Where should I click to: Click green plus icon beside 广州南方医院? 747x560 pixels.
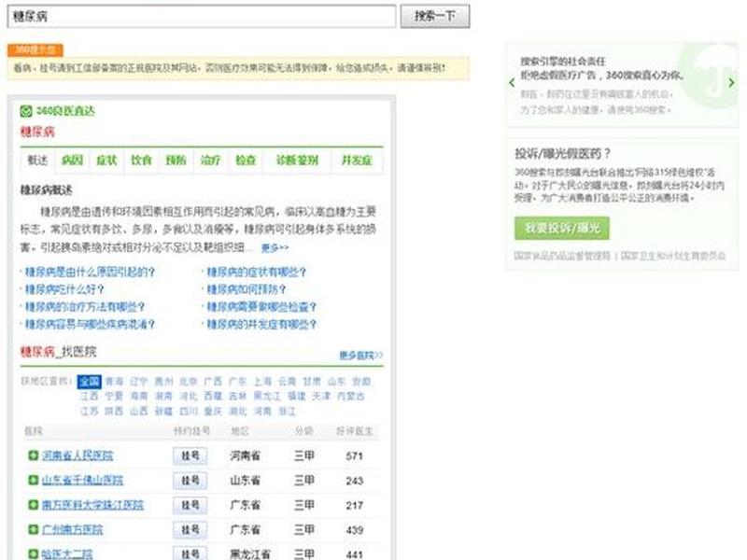coord(33,529)
